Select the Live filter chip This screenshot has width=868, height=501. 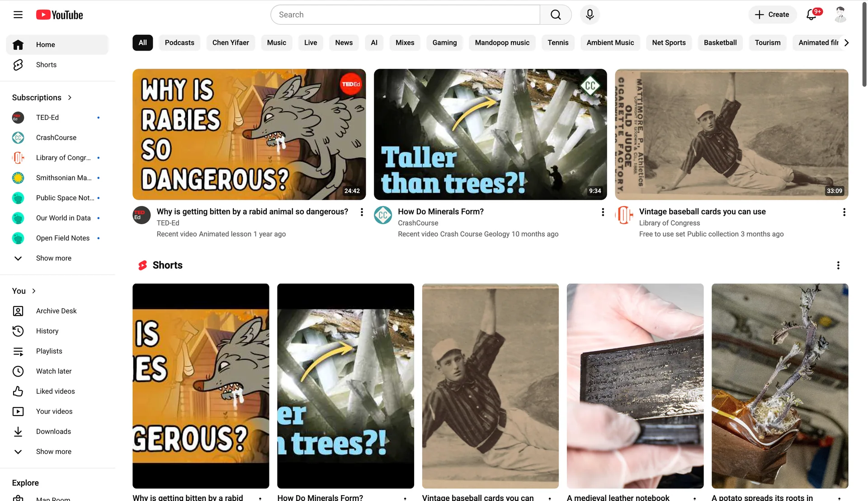[311, 43]
